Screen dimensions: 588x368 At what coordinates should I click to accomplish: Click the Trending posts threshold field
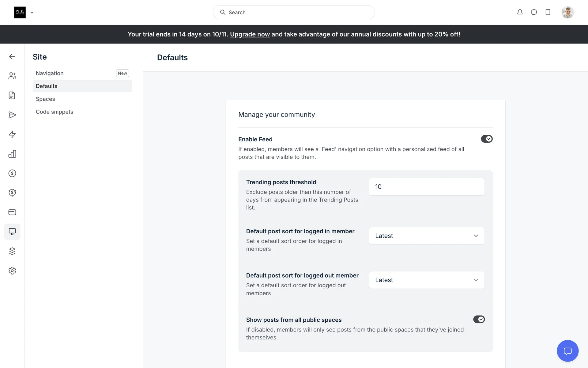[426, 187]
